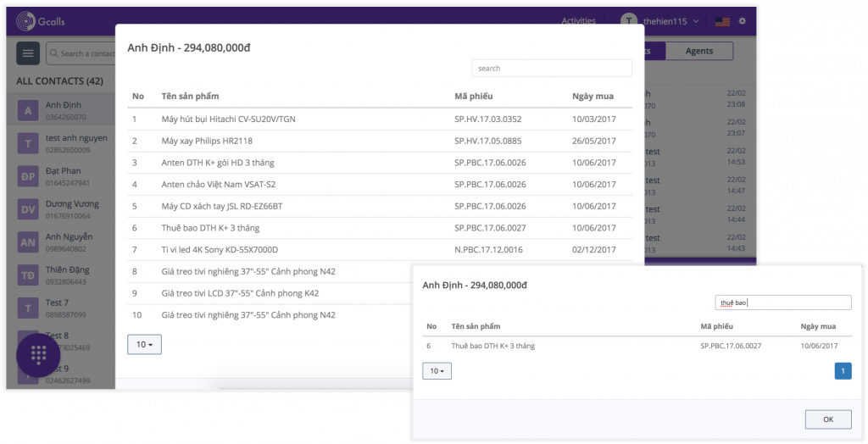
Task: Click the Search a contact field
Action: point(81,53)
